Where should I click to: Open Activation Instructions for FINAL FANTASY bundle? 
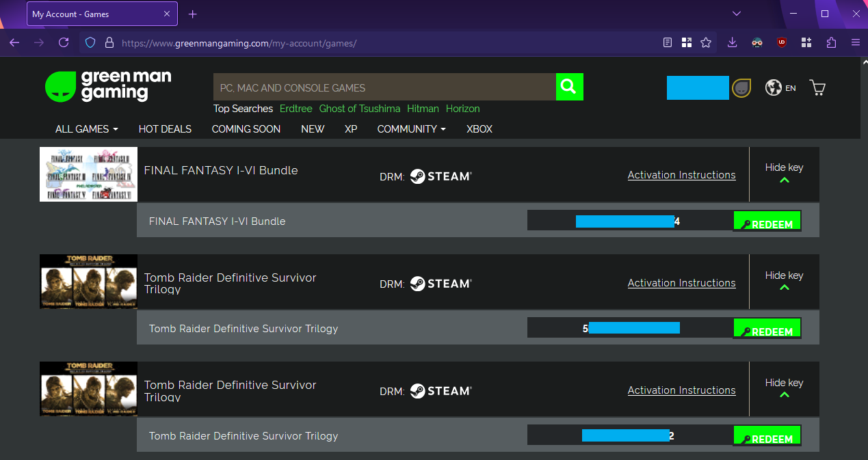682,175
